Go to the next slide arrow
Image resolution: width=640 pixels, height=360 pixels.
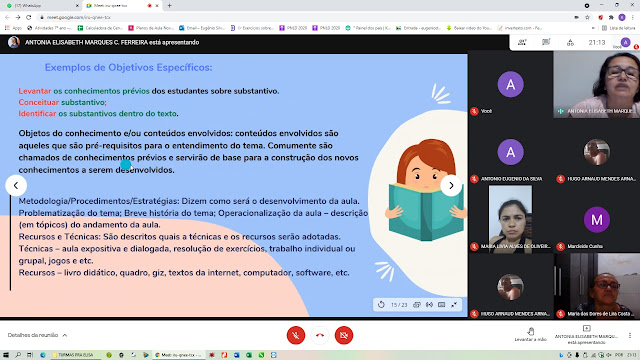pos(451,186)
